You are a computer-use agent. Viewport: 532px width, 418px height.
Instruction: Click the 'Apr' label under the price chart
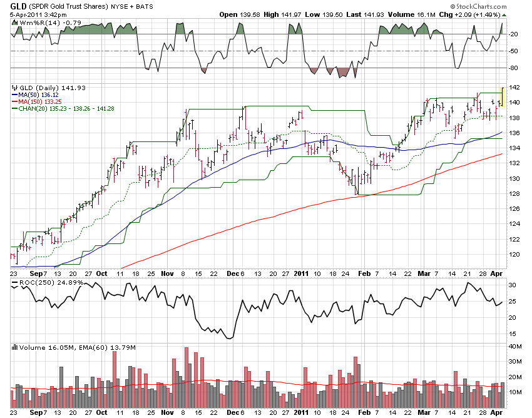click(x=496, y=273)
